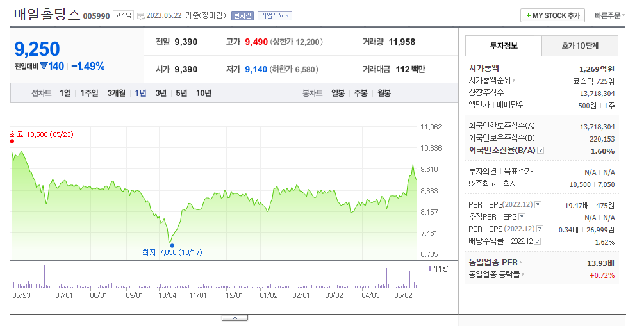The height and width of the screenshot is (326, 644).
Task: Click the 코스닥 market label
Action: coord(123,15)
